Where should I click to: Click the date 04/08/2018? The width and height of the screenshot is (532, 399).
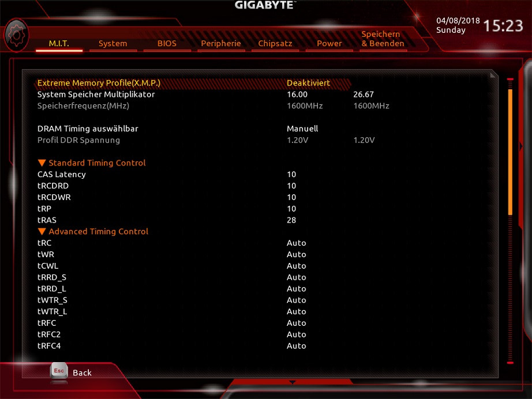pos(458,21)
